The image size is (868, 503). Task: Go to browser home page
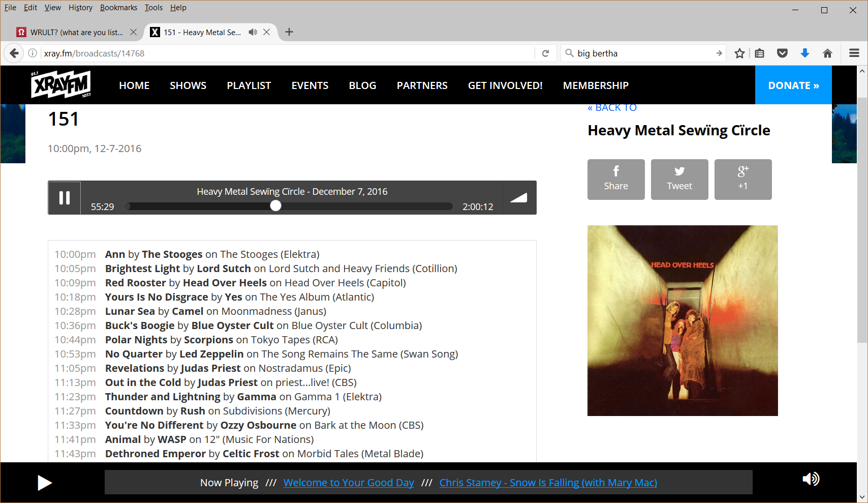coord(827,53)
